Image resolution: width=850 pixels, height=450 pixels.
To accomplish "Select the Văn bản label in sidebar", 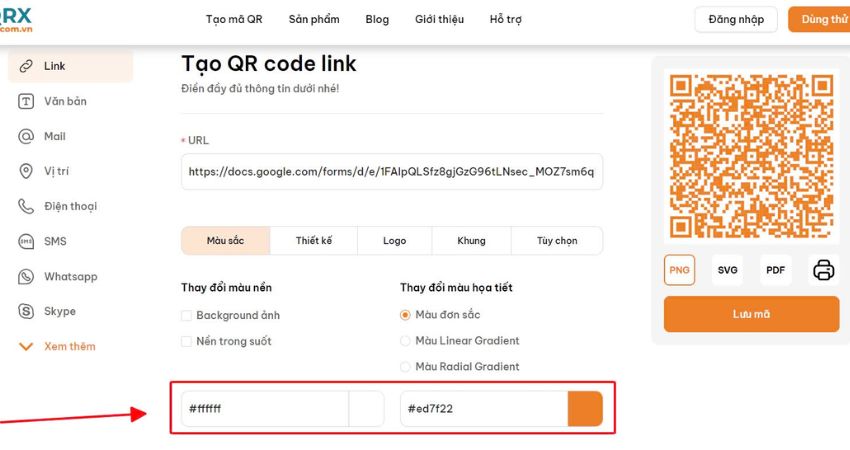I will (66, 101).
